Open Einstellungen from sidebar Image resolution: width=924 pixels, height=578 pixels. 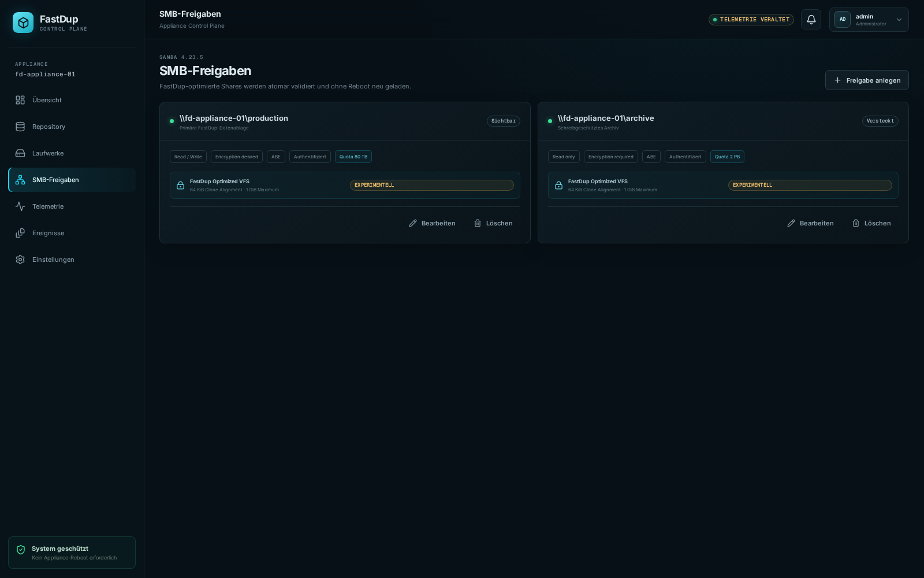pyautogui.click(x=72, y=260)
